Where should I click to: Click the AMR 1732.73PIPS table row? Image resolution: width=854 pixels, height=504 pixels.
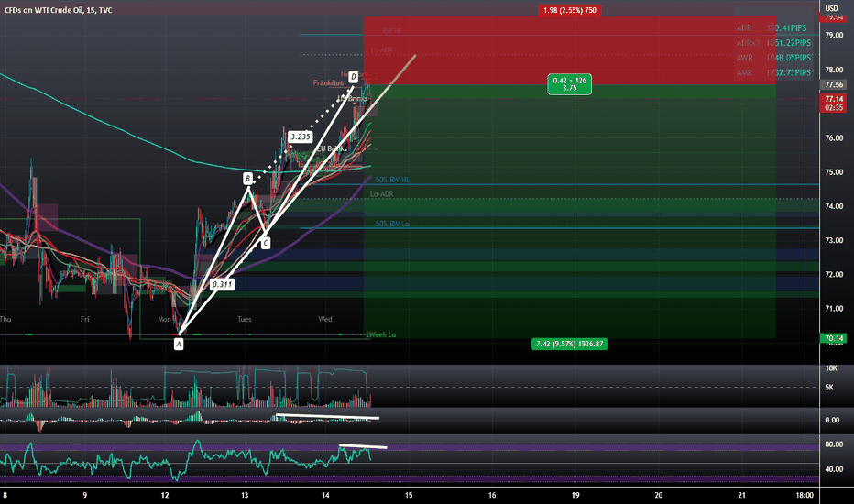pos(772,72)
